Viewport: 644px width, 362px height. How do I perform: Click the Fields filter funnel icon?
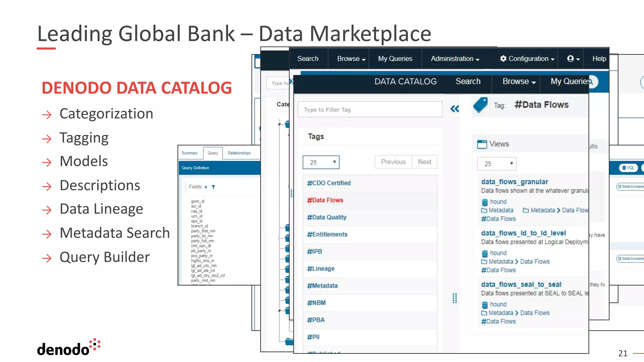[213, 187]
